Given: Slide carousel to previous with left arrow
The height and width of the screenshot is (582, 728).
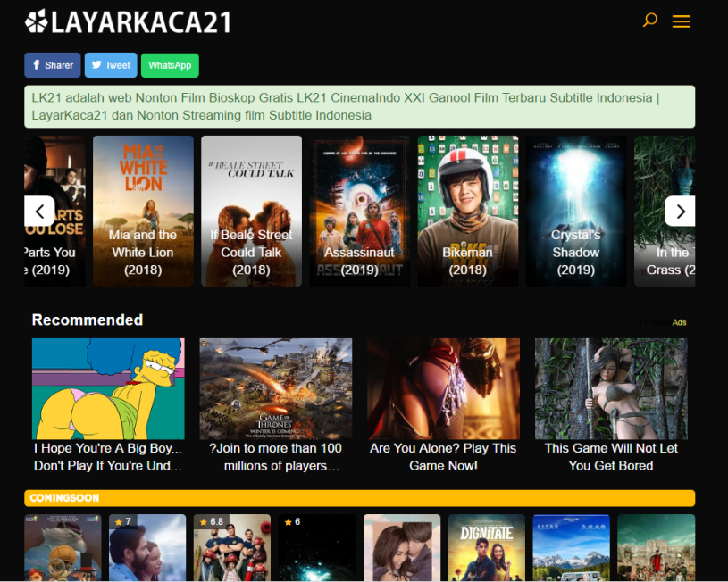Looking at the screenshot, I should (39, 212).
